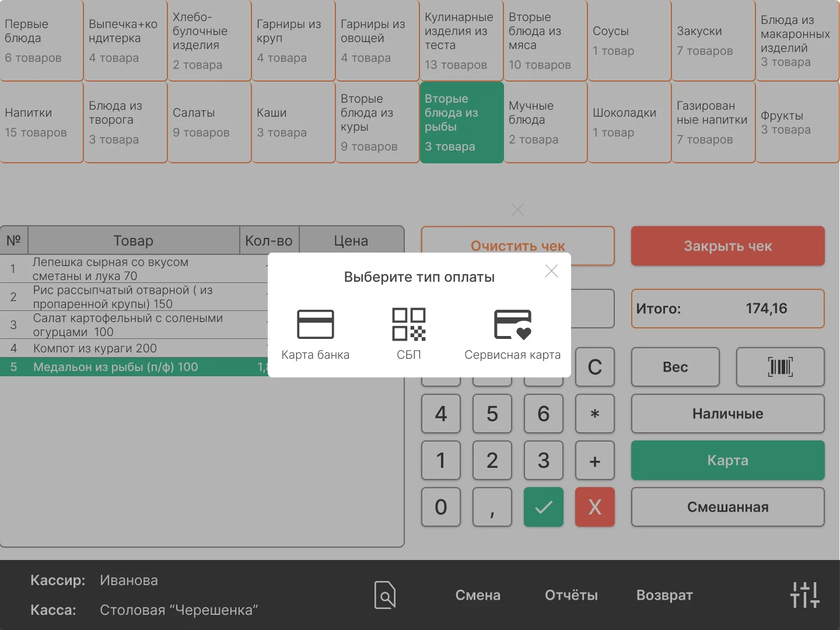Screen dimensions: 840x630
Task: Open the Напитки category tile
Action: (x=42, y=122)
